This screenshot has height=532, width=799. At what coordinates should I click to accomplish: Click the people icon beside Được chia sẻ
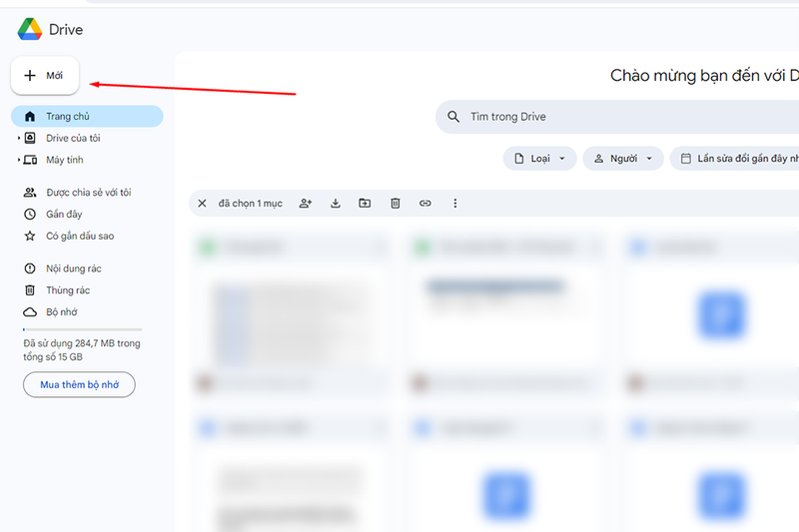(x=30, y=193)
